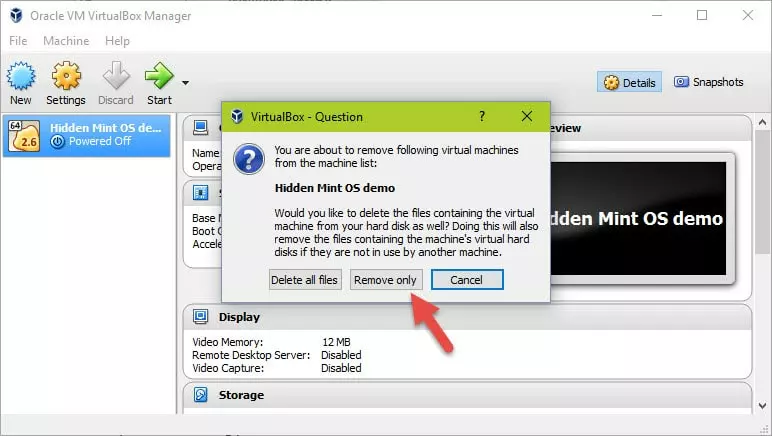The image size is (772, 436).
Task: Click the dialog help question mark
Action: point(482,117)
